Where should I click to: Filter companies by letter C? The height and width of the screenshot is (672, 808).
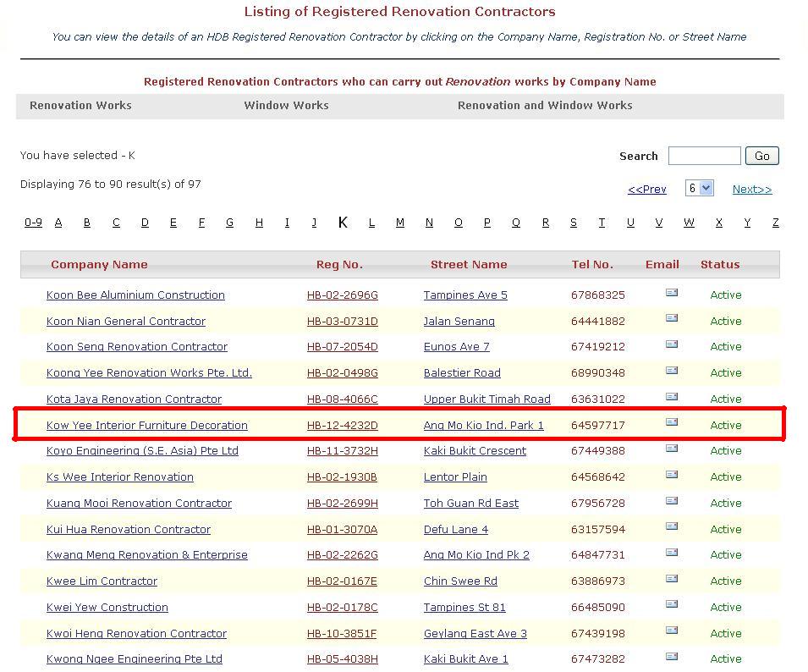[x=116, y=223]
